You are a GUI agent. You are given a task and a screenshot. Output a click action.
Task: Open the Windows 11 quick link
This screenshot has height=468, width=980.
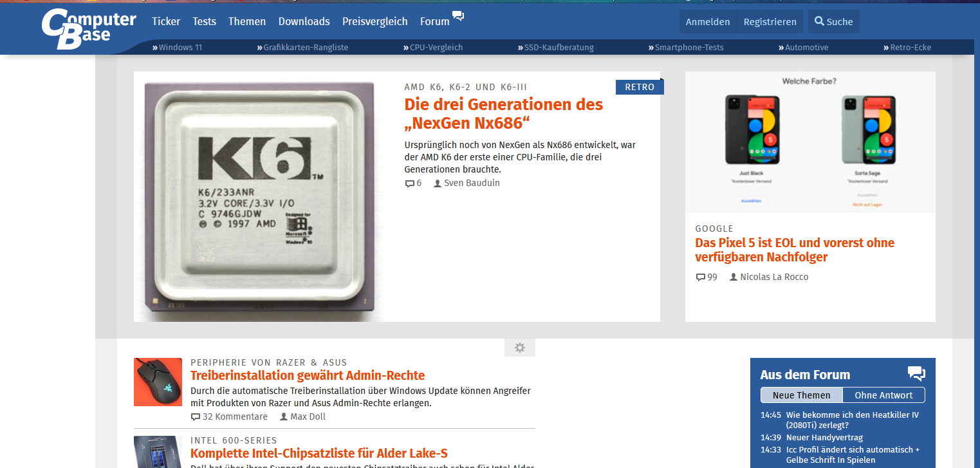pos(177,47)
